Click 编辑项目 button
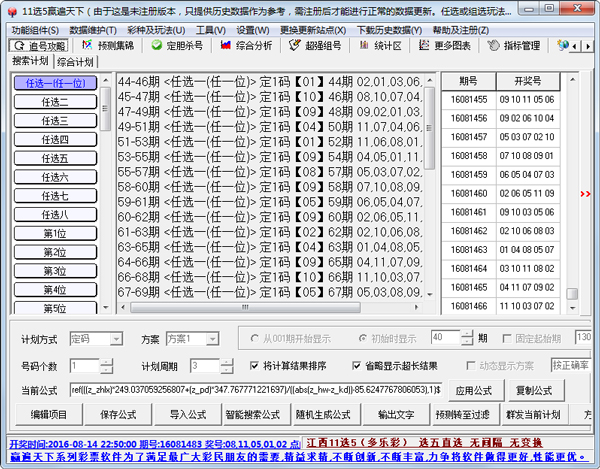The height and width of the screenshot is (469, 600). [49, 415]
